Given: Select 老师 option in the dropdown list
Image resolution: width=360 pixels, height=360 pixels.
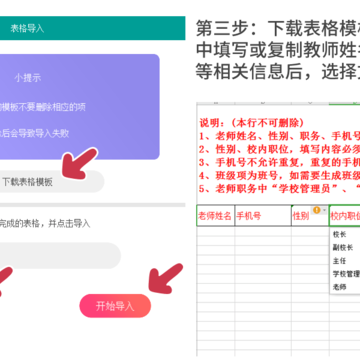Looking at the screenshot, I should pyautogui.click(x=340, y=287).
